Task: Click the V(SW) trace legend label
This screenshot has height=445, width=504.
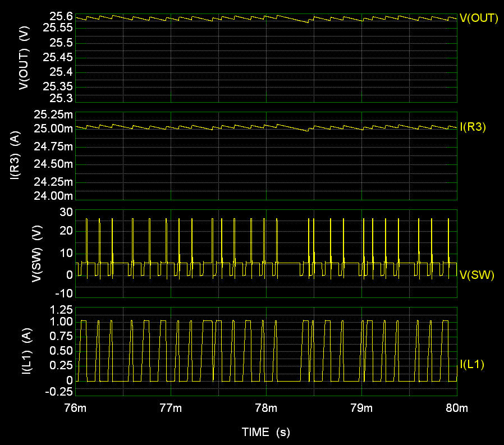Action: (x=476, y=275)
